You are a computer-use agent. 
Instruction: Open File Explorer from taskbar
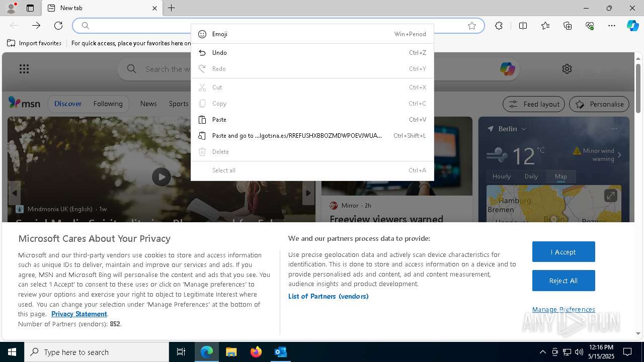point(231,352)
